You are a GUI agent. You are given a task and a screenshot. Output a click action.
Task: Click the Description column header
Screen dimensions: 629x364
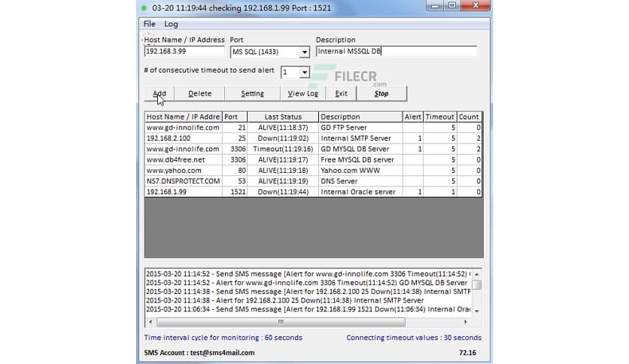coord(360,117)
